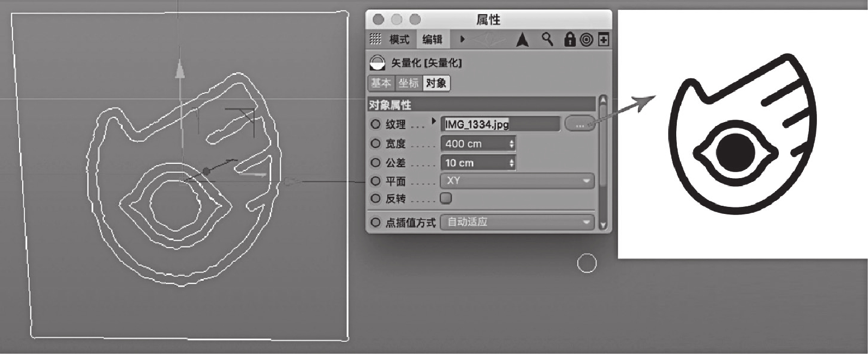Click the 矢量化 [矢量化] object title
Screen dimensions: 868x354
click(426, 63)
